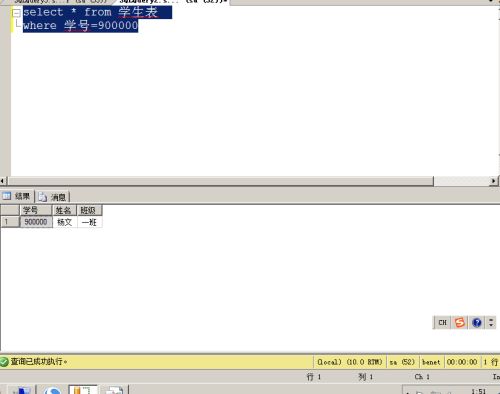
Task: Click the grid icon on the 结果 tab
Action: 7,196
